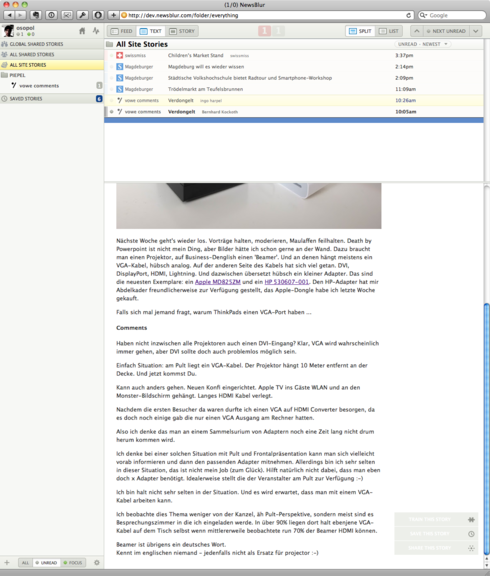Go to previous story with up arrow
The height and width of the screenshot is (576, 490).
click(417, 31)
